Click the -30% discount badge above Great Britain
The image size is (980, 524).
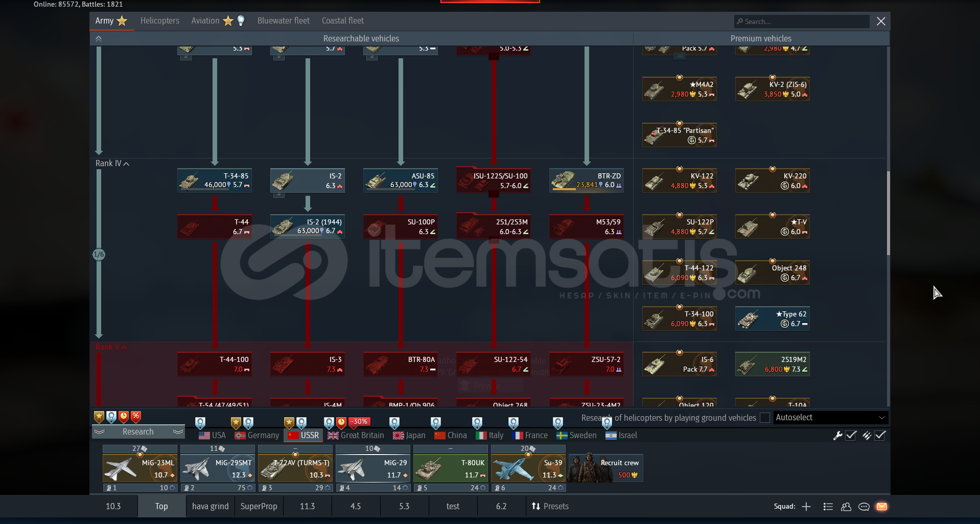tap(360, 422)
